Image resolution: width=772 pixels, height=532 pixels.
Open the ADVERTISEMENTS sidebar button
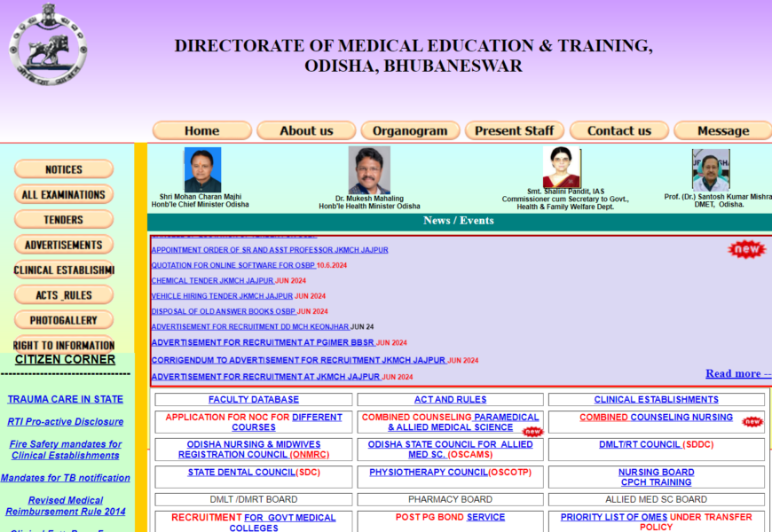(x=64, y=245)
